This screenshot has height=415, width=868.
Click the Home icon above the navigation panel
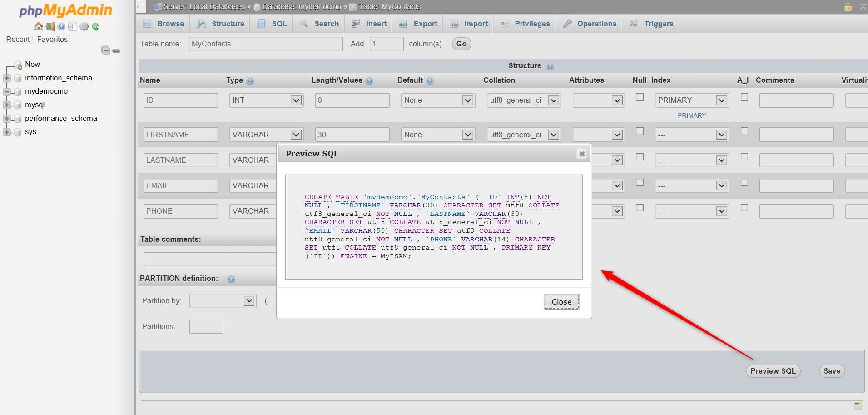pos(39,26)
